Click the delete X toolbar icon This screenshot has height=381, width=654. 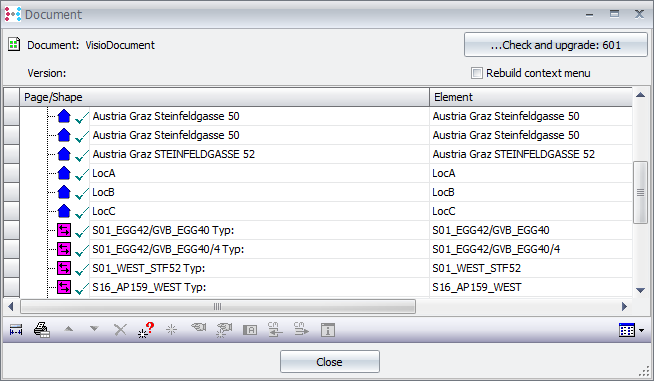120,330
